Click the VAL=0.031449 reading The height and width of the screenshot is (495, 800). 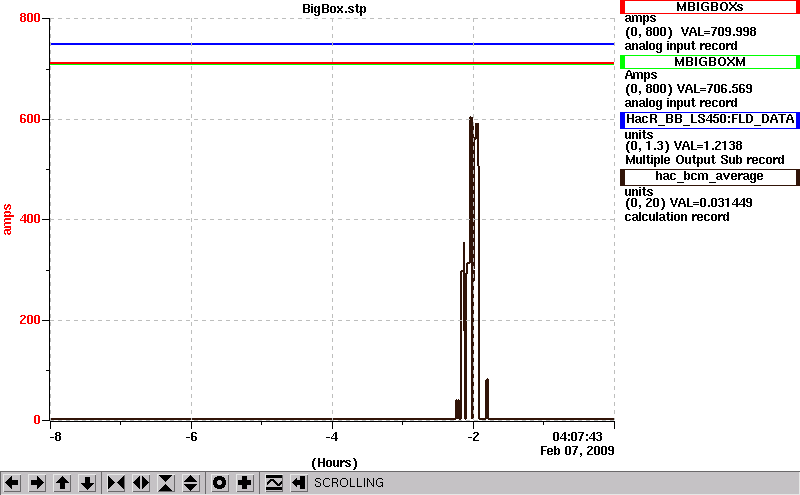(x=711, y=203)
